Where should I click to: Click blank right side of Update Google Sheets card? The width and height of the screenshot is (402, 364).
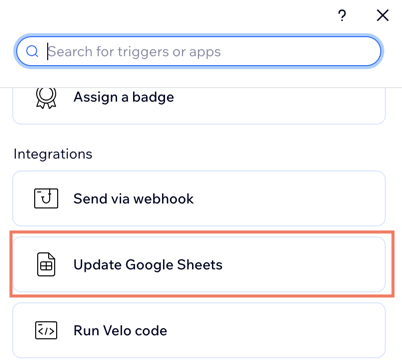303,265
